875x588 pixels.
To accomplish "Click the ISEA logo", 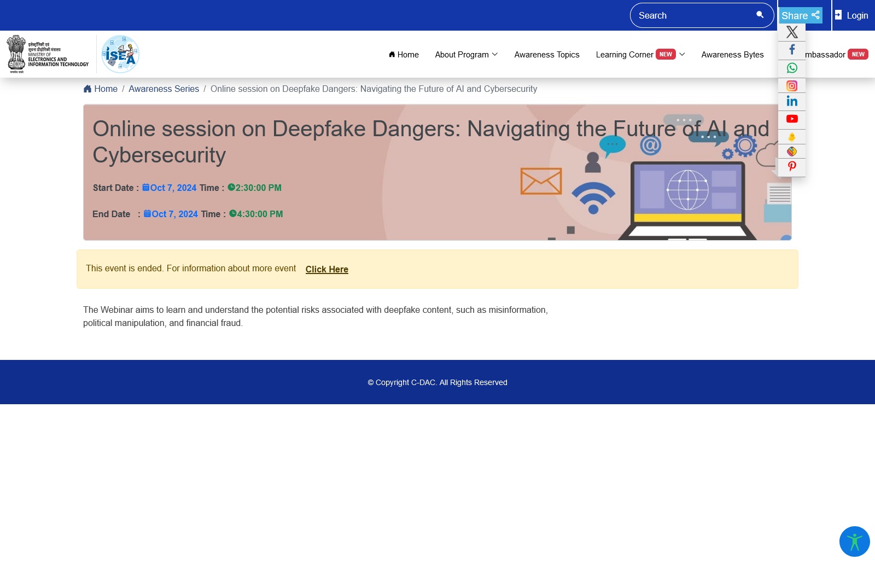I will tap(120, 54).
